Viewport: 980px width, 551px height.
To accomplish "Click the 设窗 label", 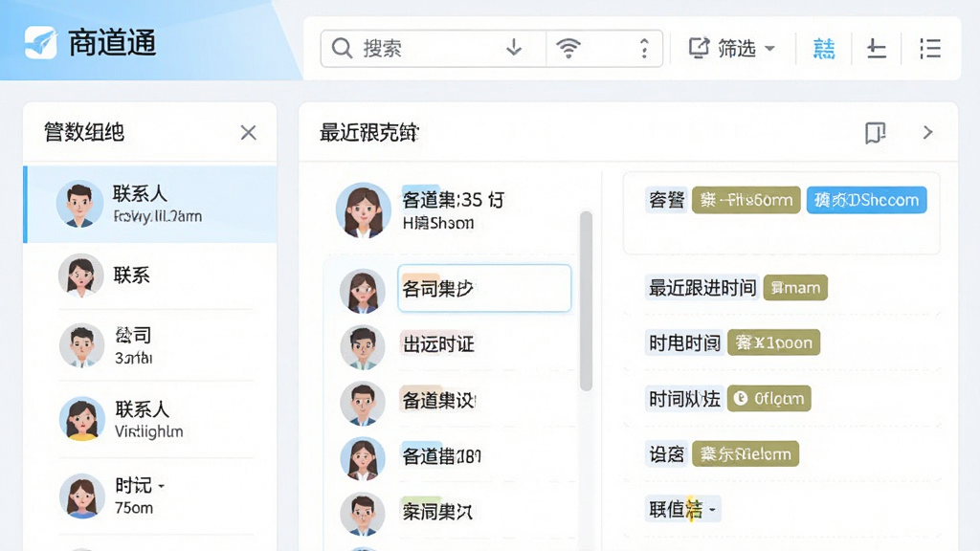I will 666,454.
